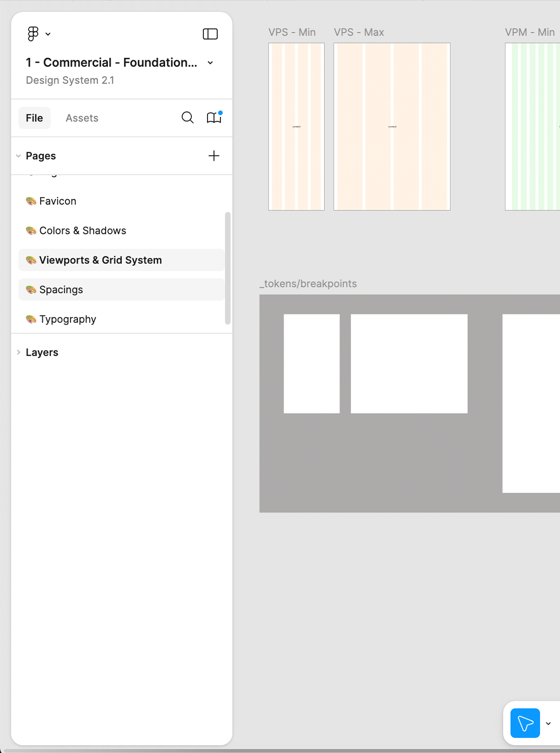Open the Typography page
The height and width of the screenshot is (753, 560).
(x=121, y=319)
